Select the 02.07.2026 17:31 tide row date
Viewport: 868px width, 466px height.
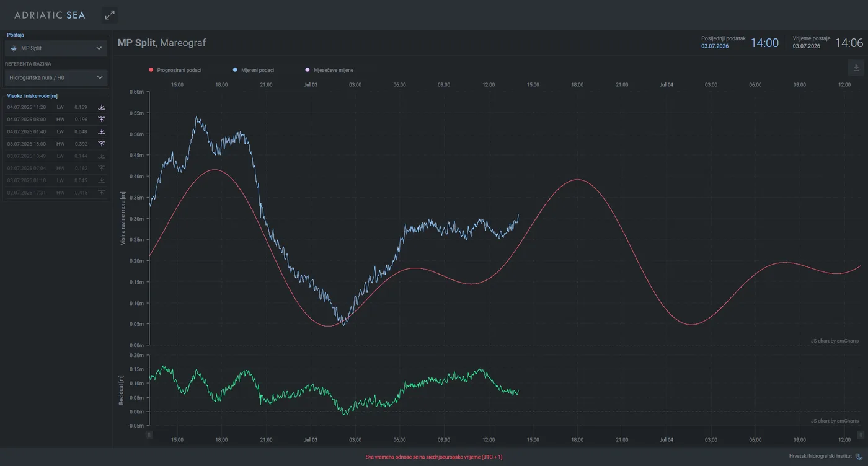27,193
